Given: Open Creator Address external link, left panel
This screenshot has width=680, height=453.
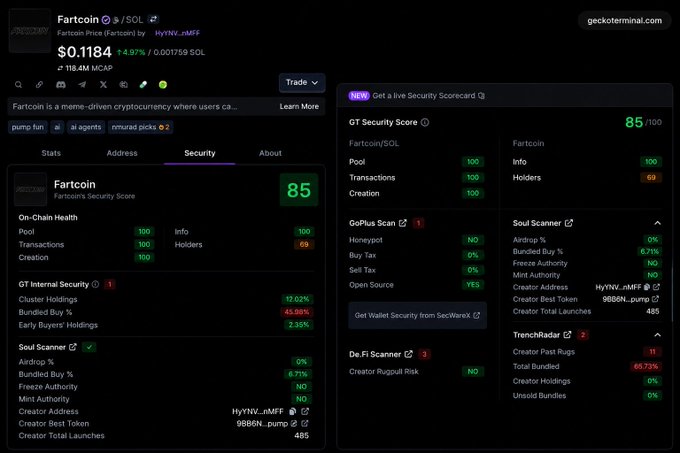Looking at the screenshot, I should point(305,411).
